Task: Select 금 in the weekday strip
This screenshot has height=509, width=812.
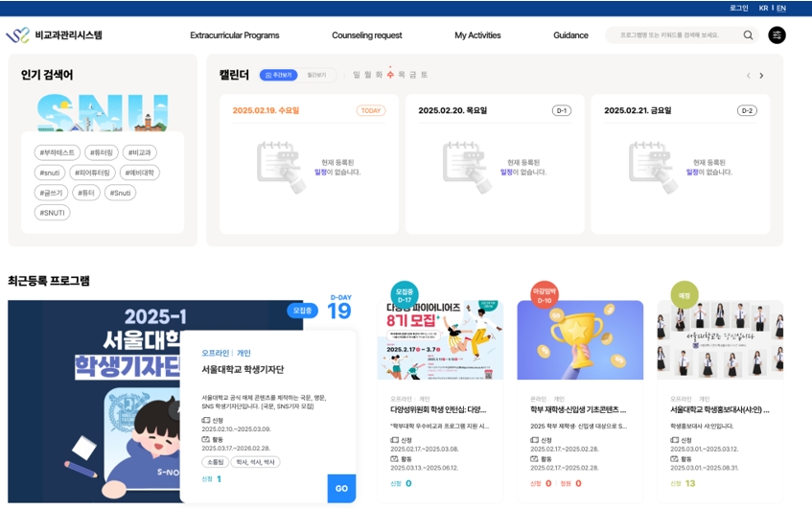Action: point(413,75)
